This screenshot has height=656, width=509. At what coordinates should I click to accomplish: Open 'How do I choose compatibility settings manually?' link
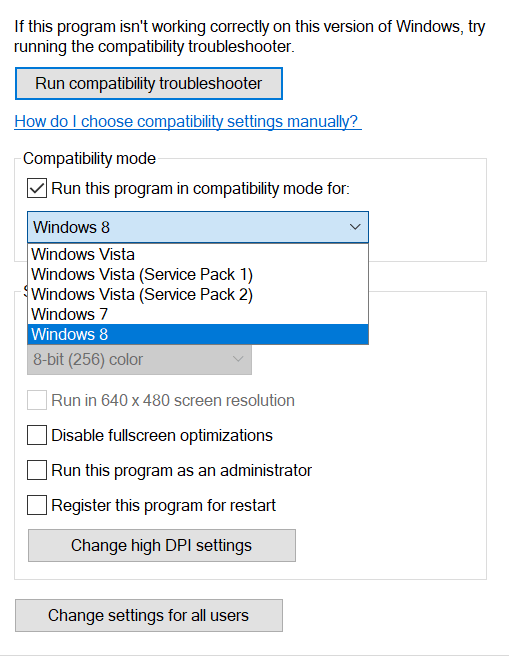click(188, 122)
